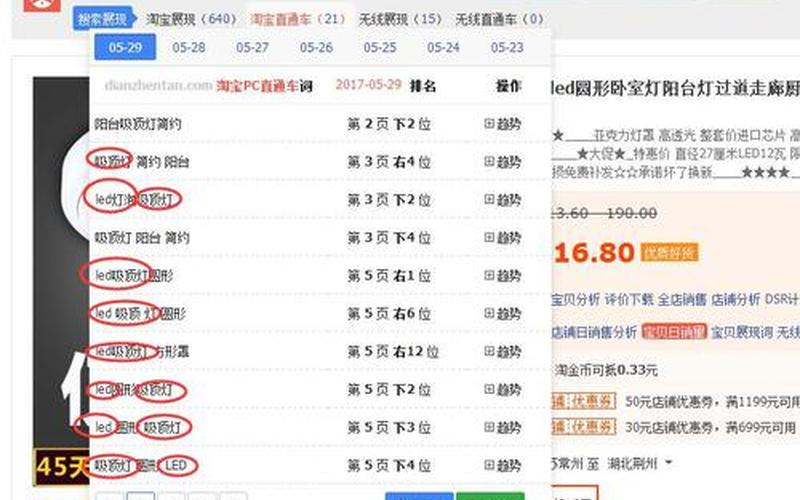
Task: Open the 宝贝展现词 link
Action: pyautogui.click(x=742, y=333)
